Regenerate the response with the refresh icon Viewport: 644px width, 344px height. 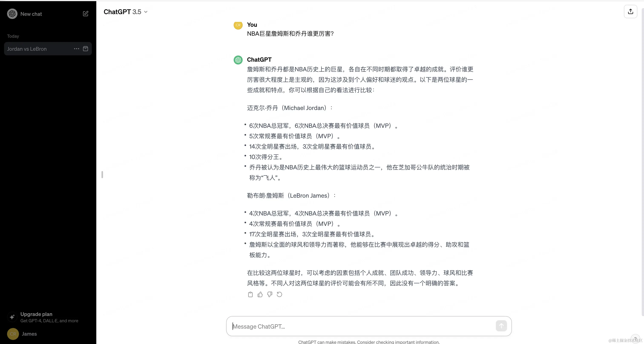(279, 294)
